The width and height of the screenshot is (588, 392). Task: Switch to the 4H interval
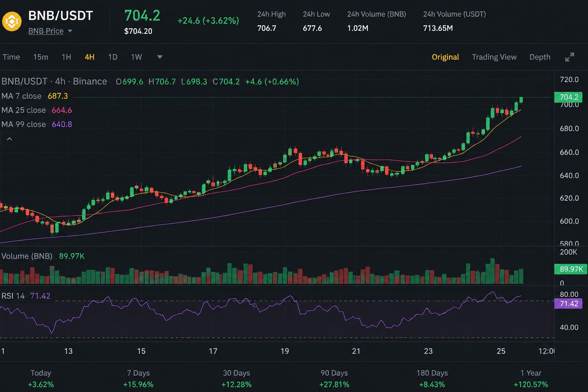click(90, 57)
